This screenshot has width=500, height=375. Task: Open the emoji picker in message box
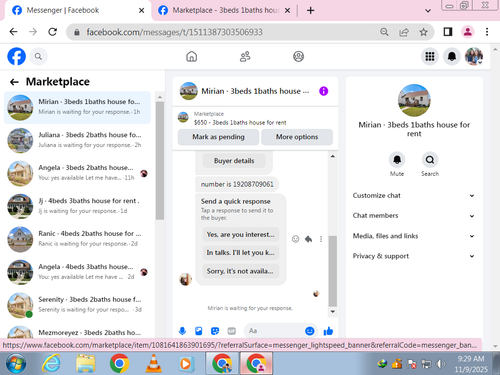pos(310,331)
